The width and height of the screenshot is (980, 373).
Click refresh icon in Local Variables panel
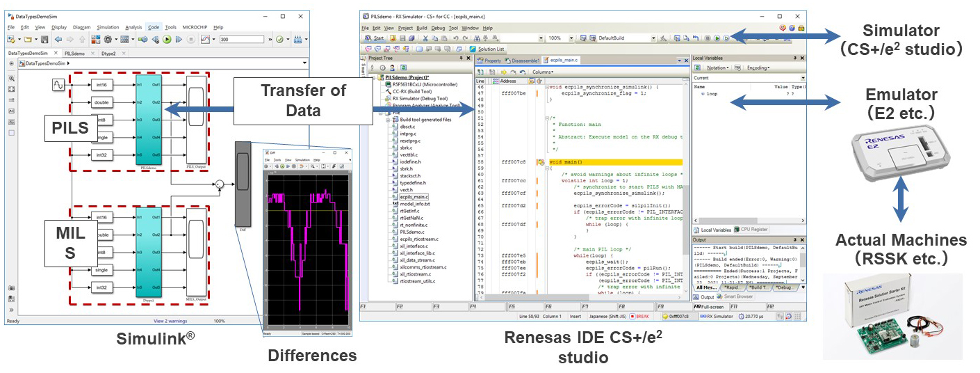(x=697, y=68)
